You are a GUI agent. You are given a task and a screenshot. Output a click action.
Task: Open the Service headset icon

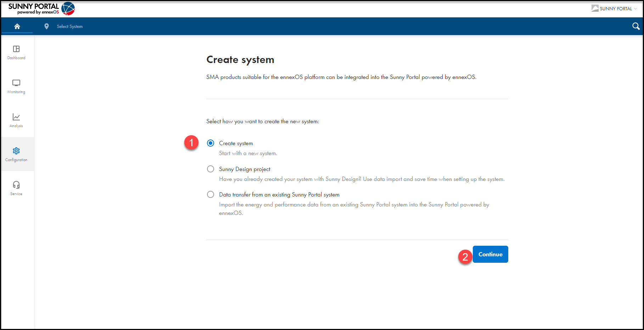click(16, 185)
